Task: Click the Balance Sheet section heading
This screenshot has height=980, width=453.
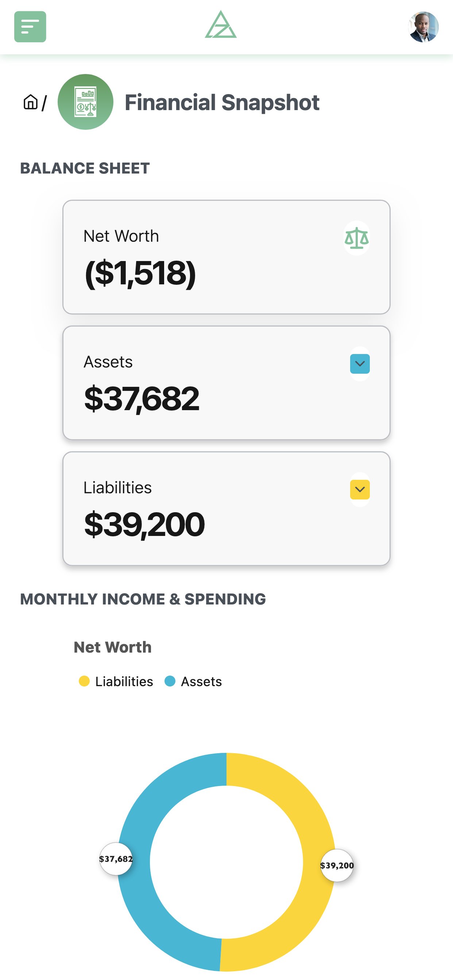Action: (85, 168)
